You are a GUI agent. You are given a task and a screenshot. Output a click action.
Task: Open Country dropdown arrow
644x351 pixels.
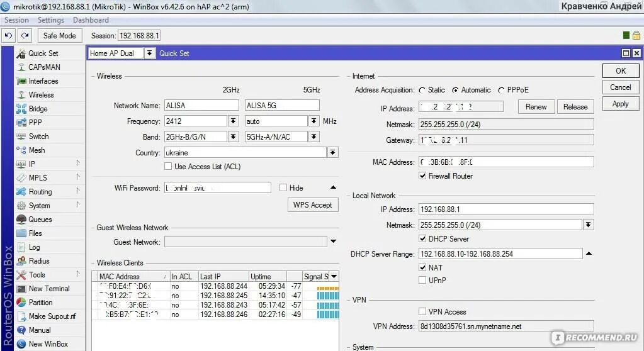point(332,153)
